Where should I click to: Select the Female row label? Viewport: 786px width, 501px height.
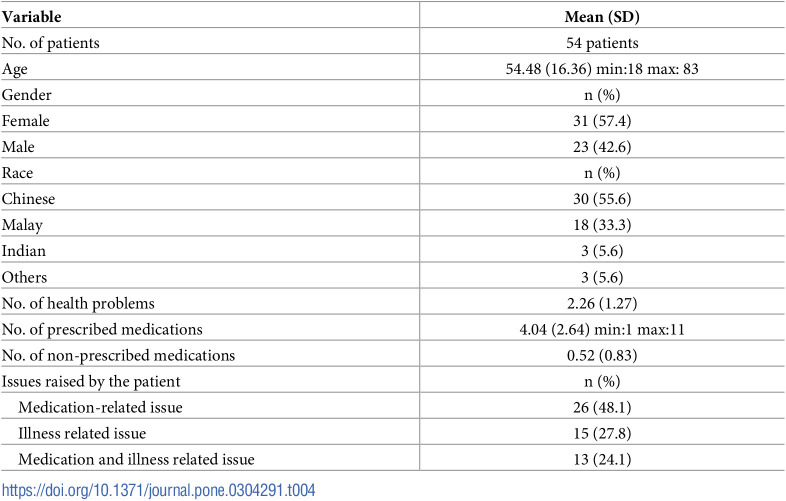[26, 121]
